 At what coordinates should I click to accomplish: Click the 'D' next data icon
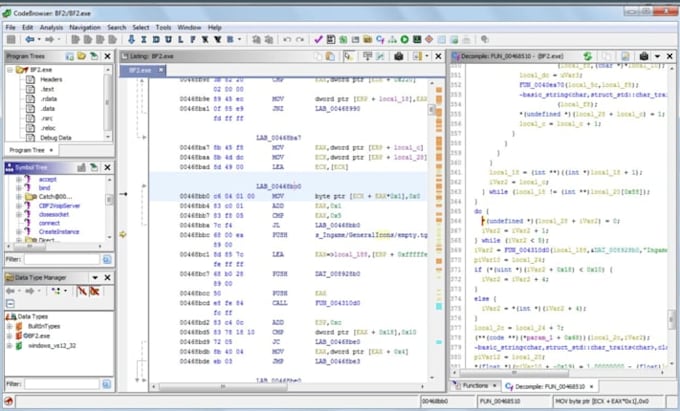156,39
